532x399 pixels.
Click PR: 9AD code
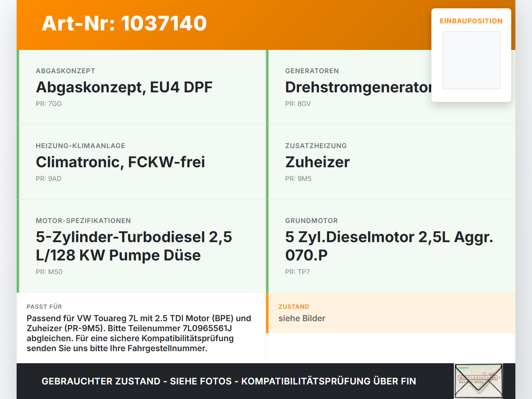click(x=49, y=178)
